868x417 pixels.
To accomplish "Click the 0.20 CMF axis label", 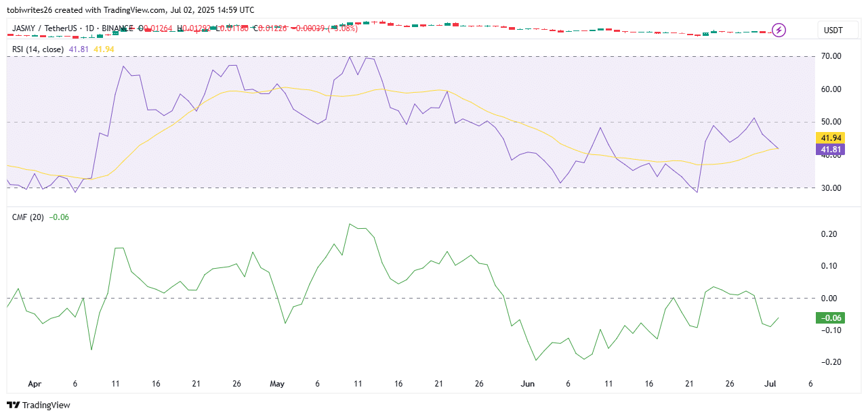I will 829,234.
